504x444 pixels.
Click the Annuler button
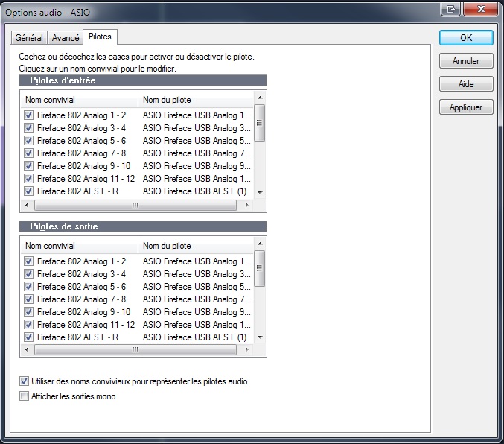pos(466,61)
